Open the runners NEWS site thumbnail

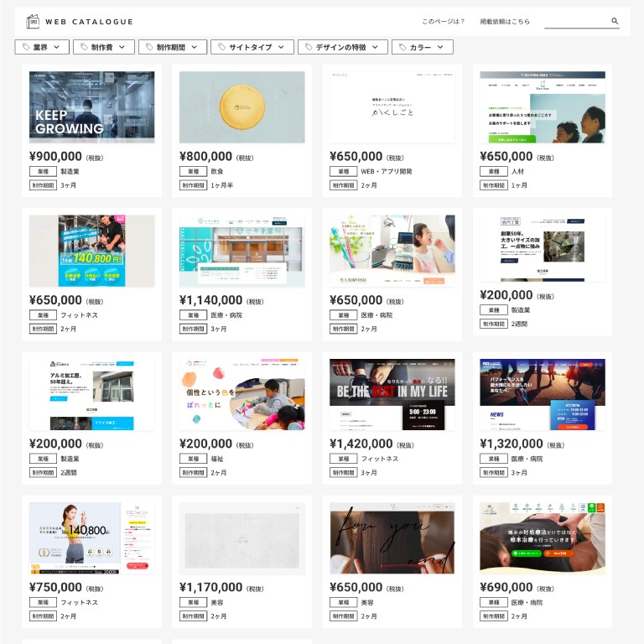(x=543, y=394)
